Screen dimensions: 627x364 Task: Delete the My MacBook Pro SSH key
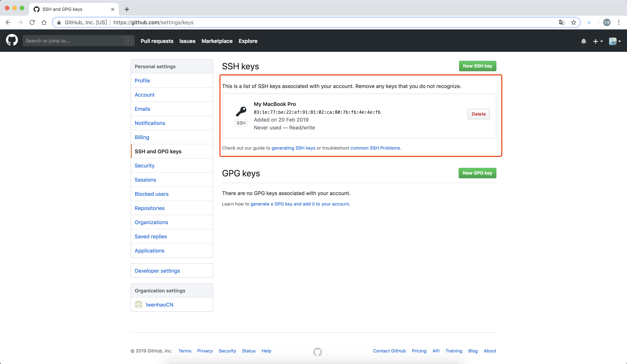[478, 114]
